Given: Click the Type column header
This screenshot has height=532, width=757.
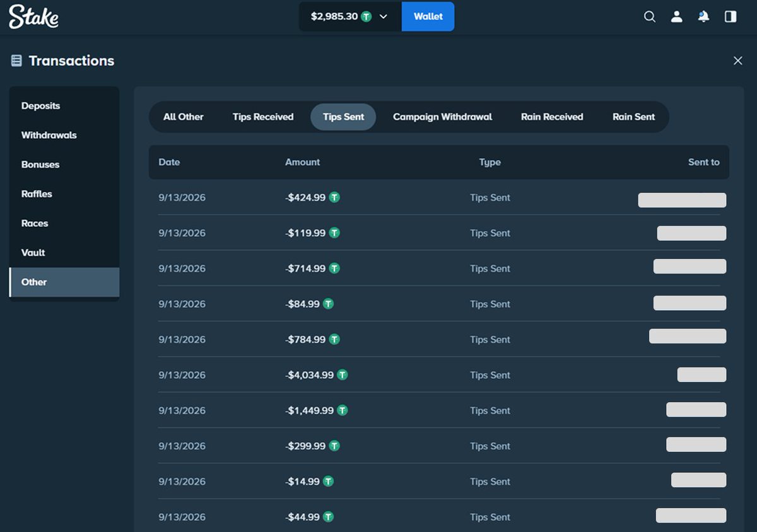Looking at the screenshot, I should point(490,162).
